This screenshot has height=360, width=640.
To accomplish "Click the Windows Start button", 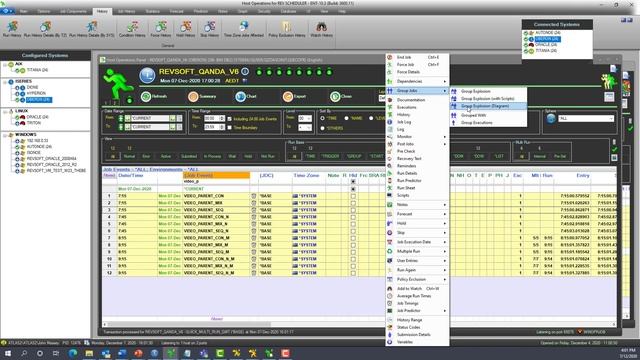I will pos(7,353).
